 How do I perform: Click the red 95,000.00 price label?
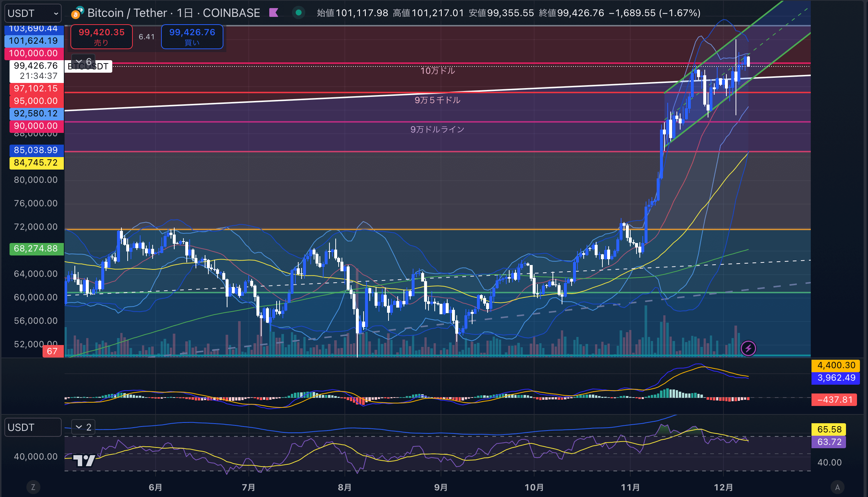(x=36, y=101)
